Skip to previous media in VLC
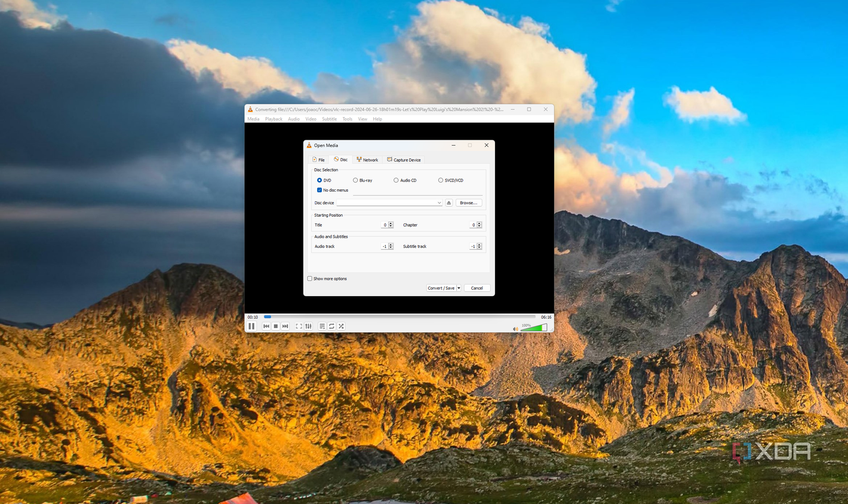Screen dimensions: 848x504 click(x=266, y=326)
